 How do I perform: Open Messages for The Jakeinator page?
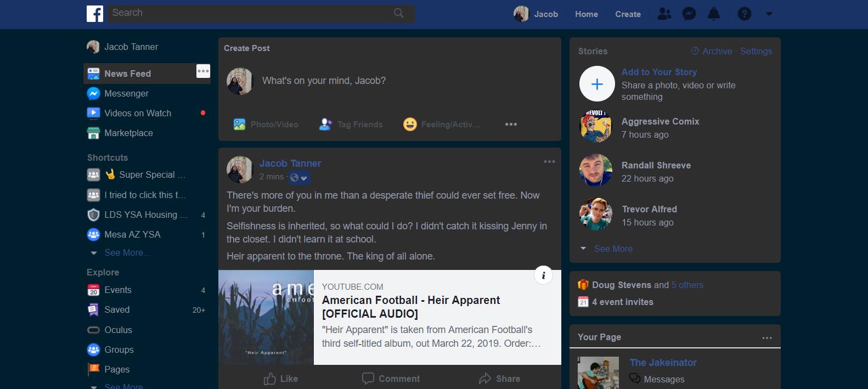point(657,379)
